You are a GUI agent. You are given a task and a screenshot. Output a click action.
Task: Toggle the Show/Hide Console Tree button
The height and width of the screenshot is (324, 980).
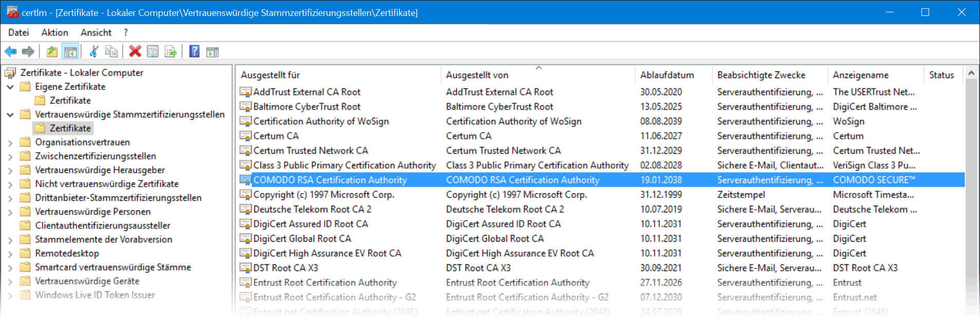(70, 51)
